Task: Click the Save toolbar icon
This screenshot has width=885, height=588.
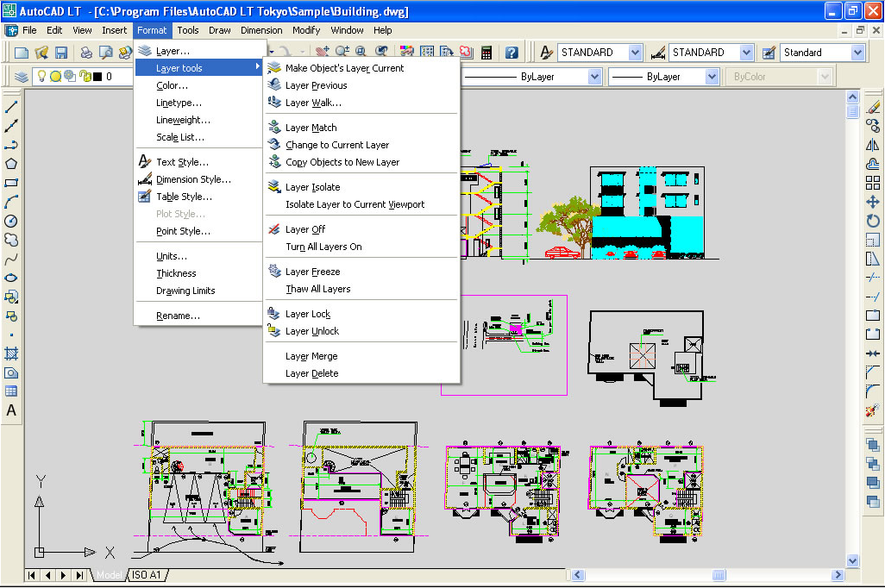Action: point(61,53)
